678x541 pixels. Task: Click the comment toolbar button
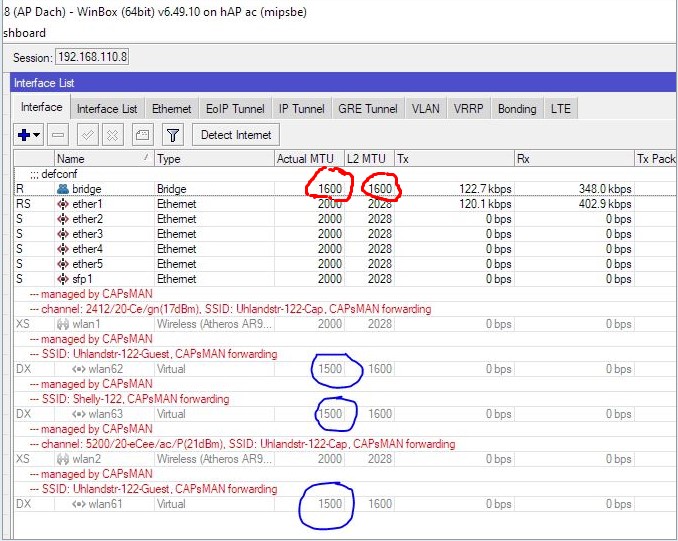pyautogui.click(x=142, y=135)
